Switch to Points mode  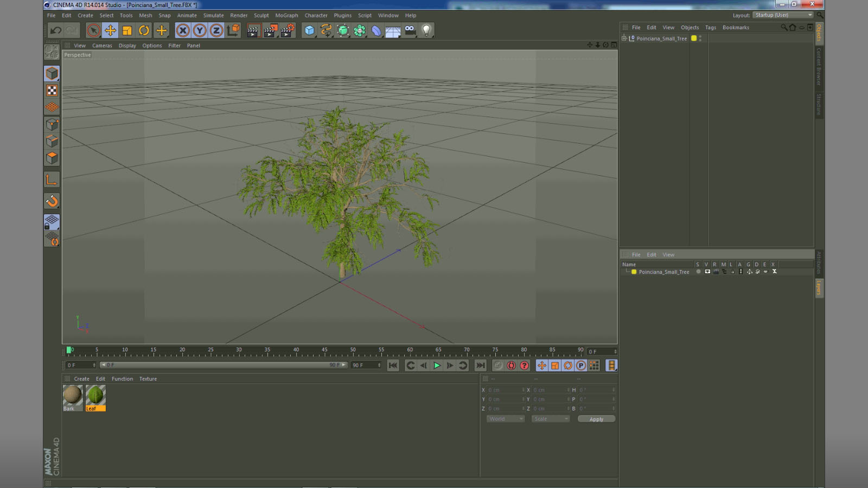click(52, 125)
